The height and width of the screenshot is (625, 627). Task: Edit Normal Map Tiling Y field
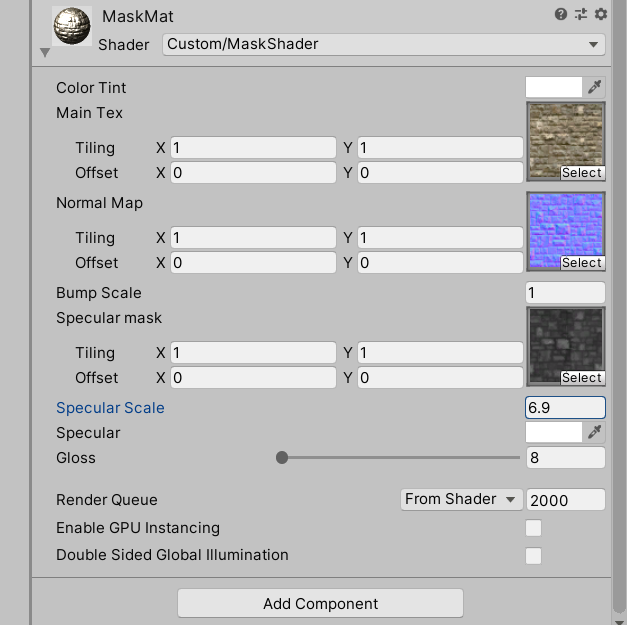pyautogui.click(x=440, y=238)
